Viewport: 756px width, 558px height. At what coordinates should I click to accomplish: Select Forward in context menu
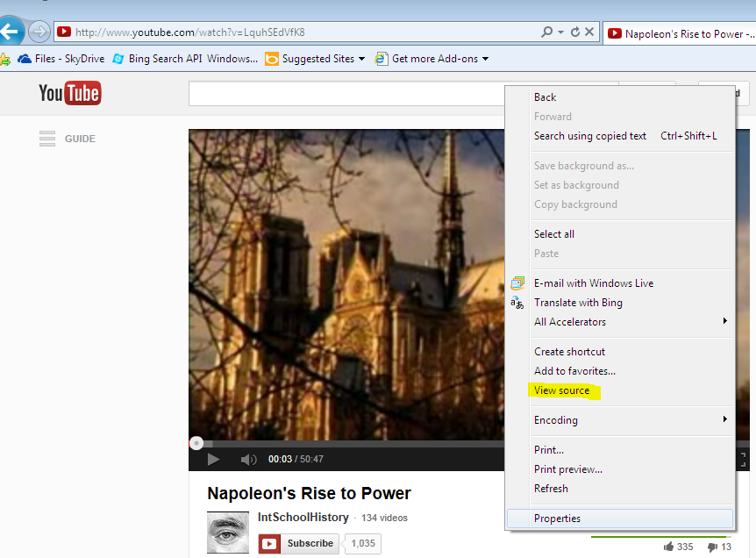pyautogui.click(x=553, y=117)
